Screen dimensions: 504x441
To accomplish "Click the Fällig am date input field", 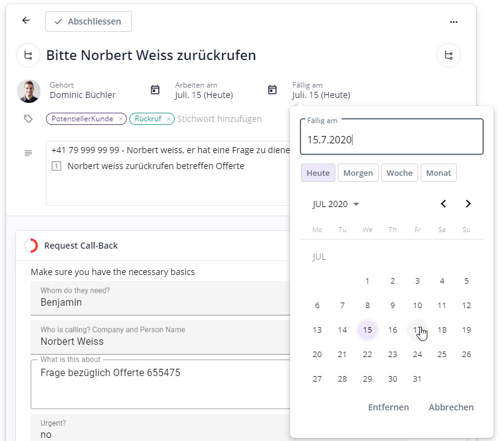I will click(x=391, y=140).
